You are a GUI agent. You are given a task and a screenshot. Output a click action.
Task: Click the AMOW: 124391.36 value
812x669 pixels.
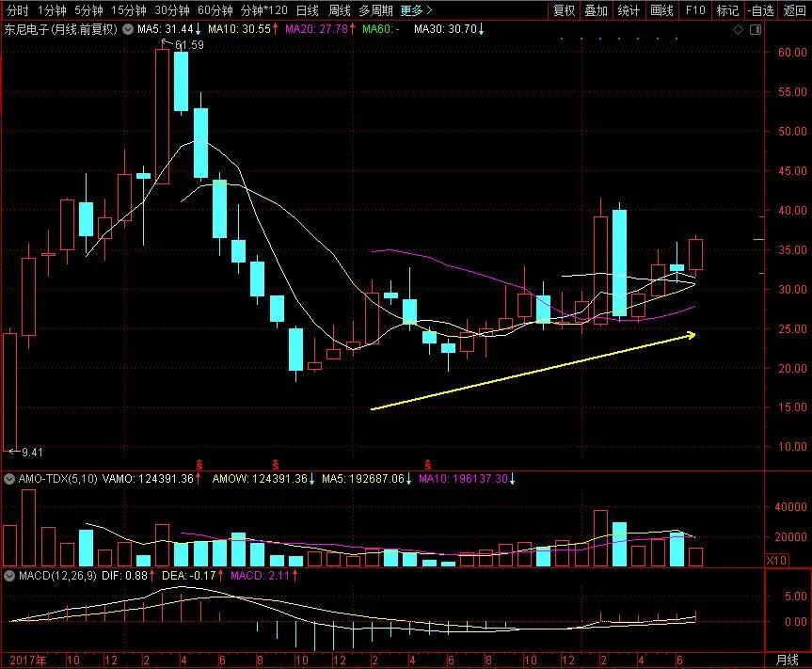click(263, 479)
